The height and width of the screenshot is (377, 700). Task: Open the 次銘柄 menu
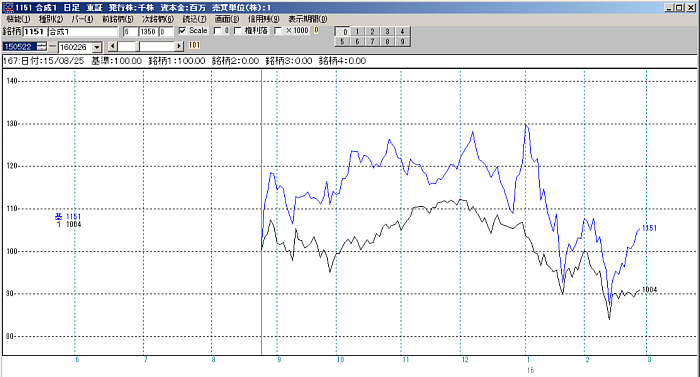coord(158,19)
